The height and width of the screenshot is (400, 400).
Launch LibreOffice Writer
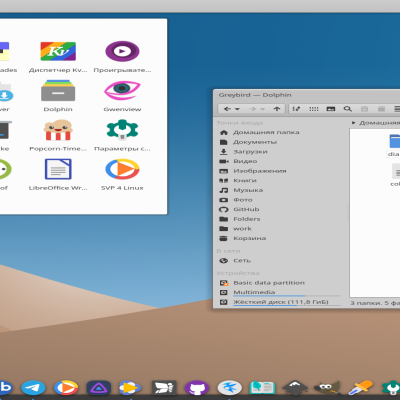58,175
